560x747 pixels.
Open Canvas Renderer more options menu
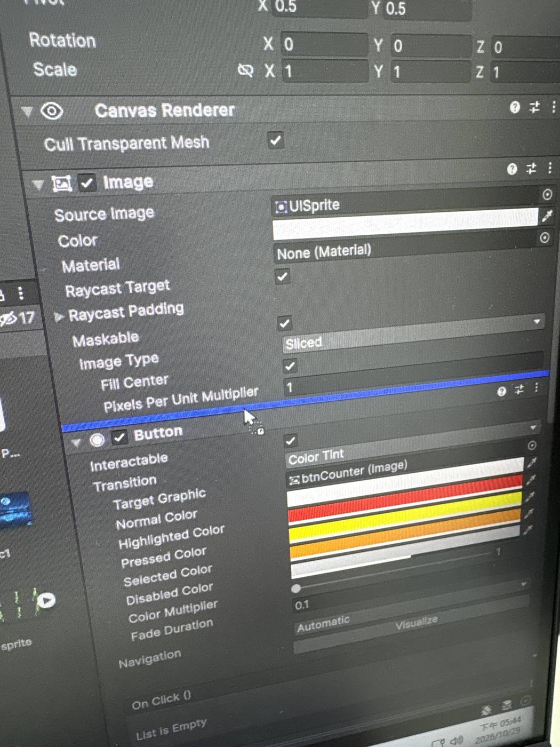[x=554, y=107]
